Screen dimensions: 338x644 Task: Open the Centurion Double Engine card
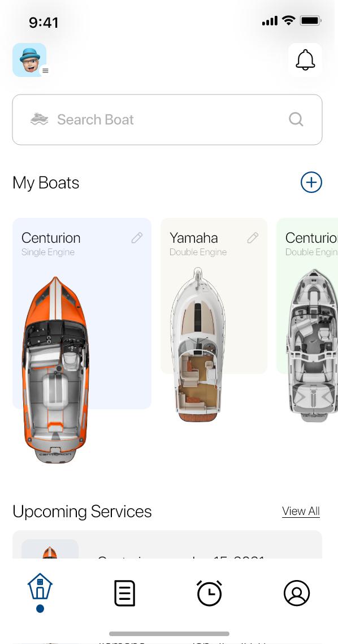(307, 296)
